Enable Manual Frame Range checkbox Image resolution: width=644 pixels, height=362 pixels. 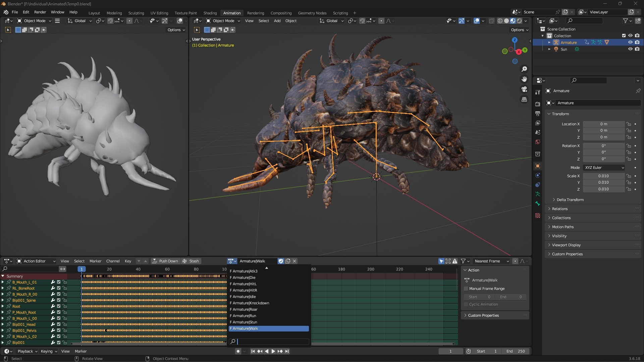pos(466,289)
